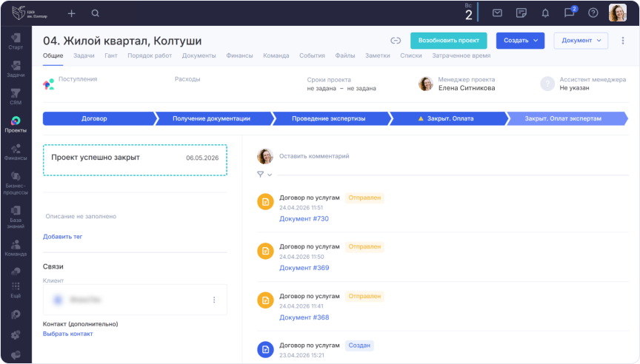The width and height of the screenshot is (640, 364).
Task: Open the Старт section in sidebar
Action: (x=16, y=41)
